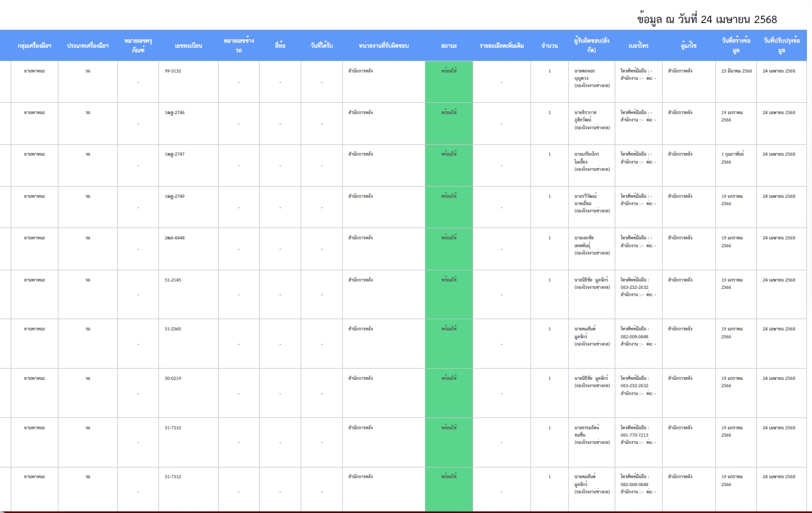The image size is (812, 513).
Task: Select registration number 51-2360
Action: coord(173,329)
